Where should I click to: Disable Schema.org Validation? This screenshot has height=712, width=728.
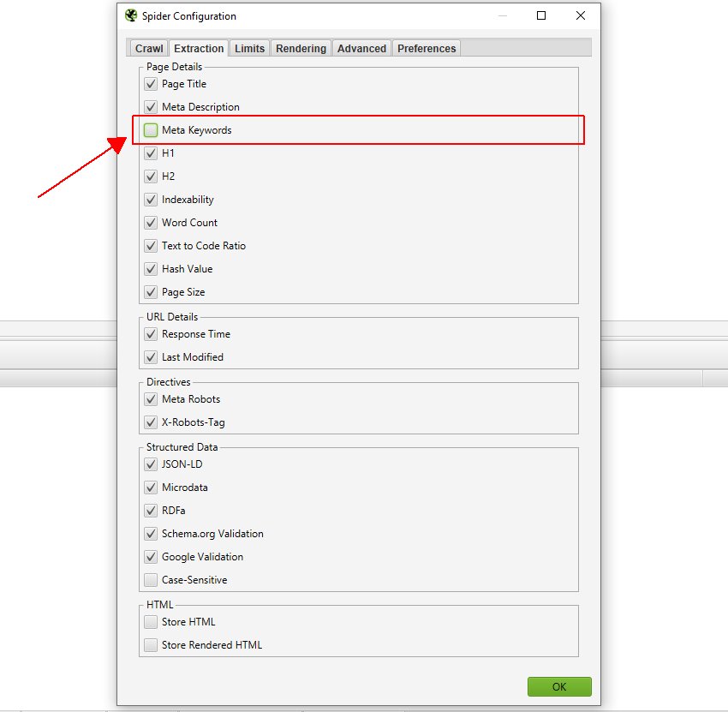(150, 534)
